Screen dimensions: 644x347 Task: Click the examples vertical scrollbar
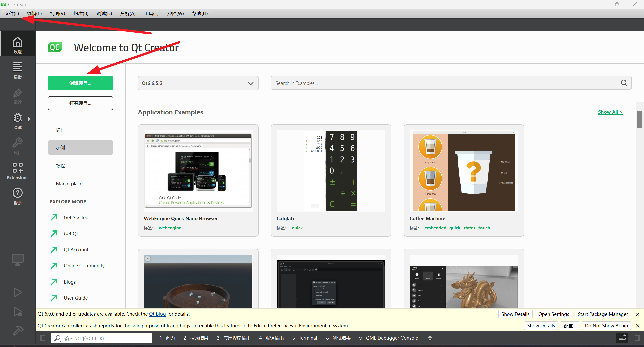pyautogui.click(x=639, y=119)
